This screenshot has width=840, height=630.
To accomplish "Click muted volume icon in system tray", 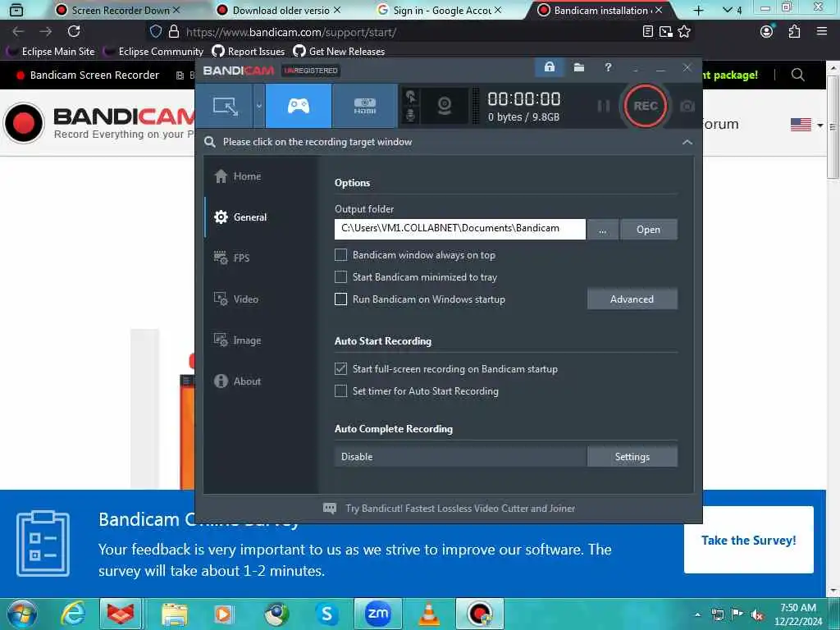I will (x=756, y=615).
